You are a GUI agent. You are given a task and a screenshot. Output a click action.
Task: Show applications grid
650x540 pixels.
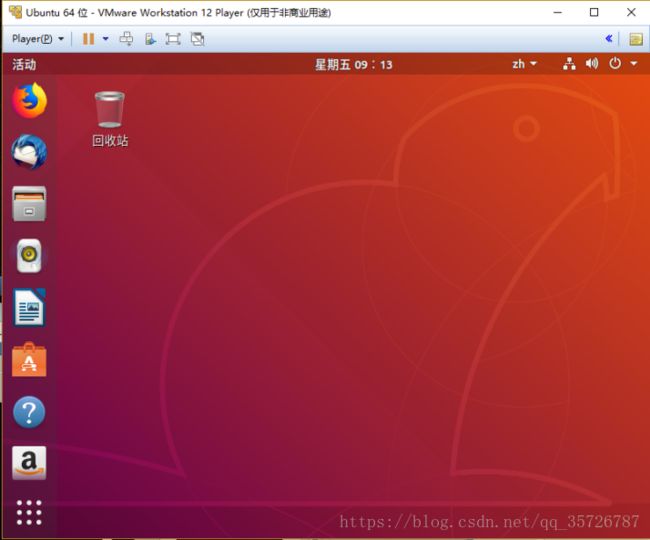(29, 513)
